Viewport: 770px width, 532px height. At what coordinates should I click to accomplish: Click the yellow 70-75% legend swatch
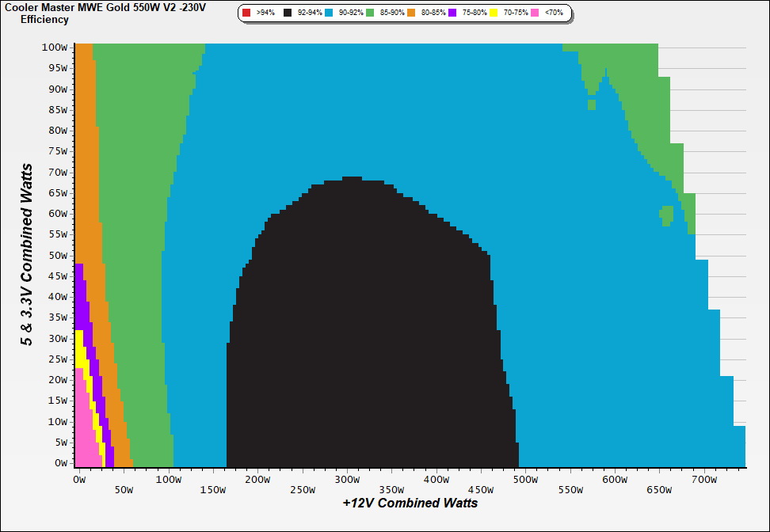[493, 13]
